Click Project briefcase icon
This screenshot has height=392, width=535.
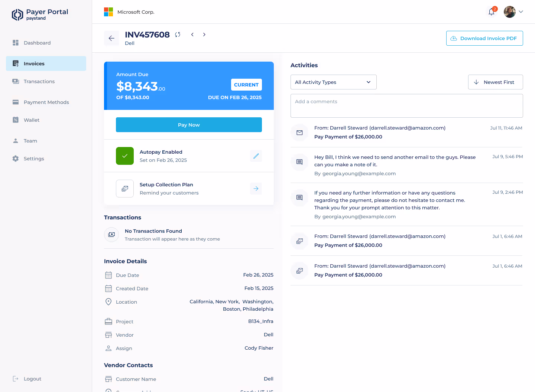tap(108, 321)
